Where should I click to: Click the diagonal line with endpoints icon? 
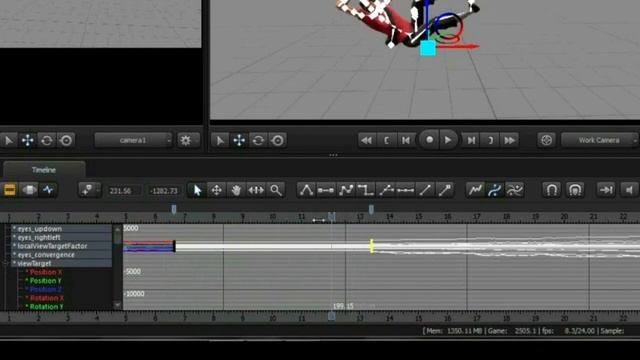tap(444, 190)
